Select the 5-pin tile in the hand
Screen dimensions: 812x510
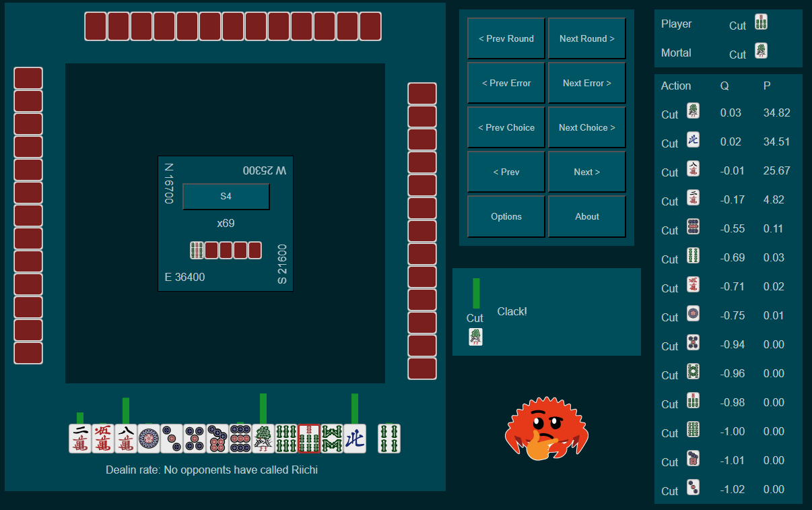point(195,439)
